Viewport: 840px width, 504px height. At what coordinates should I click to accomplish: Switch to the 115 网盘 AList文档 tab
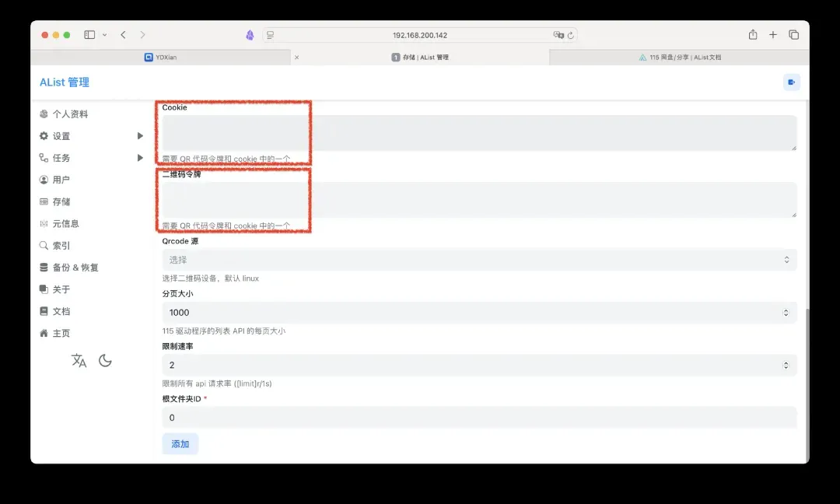point(679,58)
